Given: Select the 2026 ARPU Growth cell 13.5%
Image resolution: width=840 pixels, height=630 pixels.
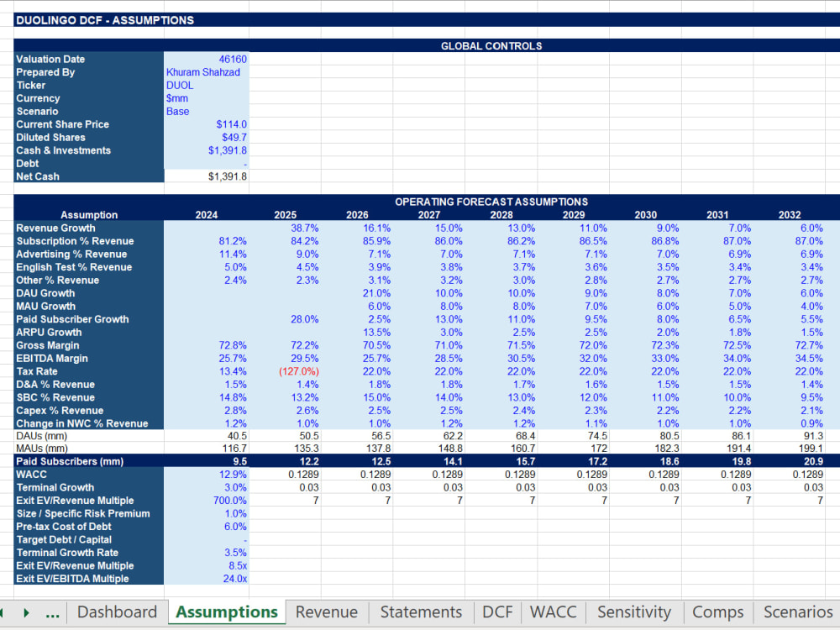Looking at the screenshot, I should [357, 332].
